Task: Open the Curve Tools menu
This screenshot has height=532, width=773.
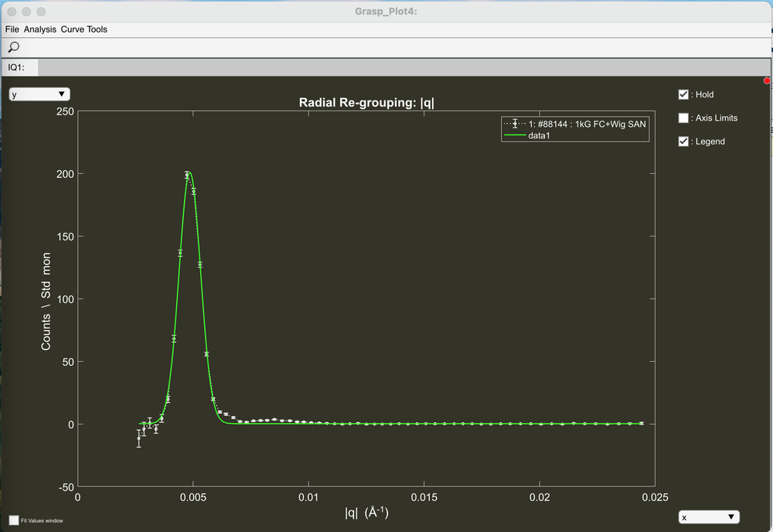Action: (x=83, y=29)
